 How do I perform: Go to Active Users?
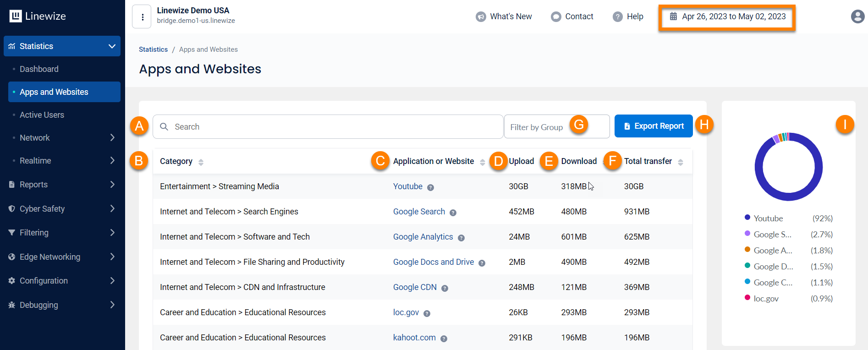click(x=42, y=115)
